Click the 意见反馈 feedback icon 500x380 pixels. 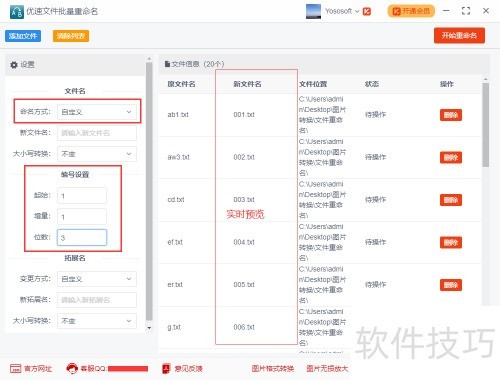click(166, 369)
